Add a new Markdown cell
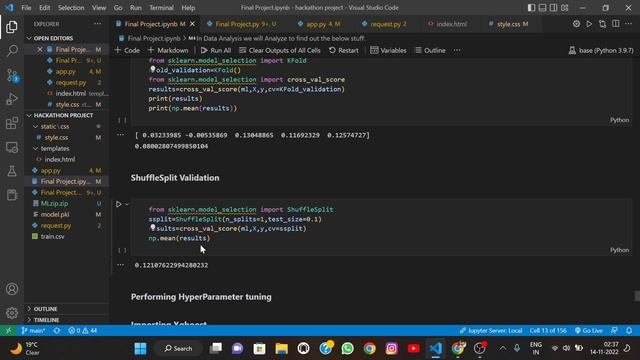The height and width of the screenshot is (360, 640). tap(168, 50)
